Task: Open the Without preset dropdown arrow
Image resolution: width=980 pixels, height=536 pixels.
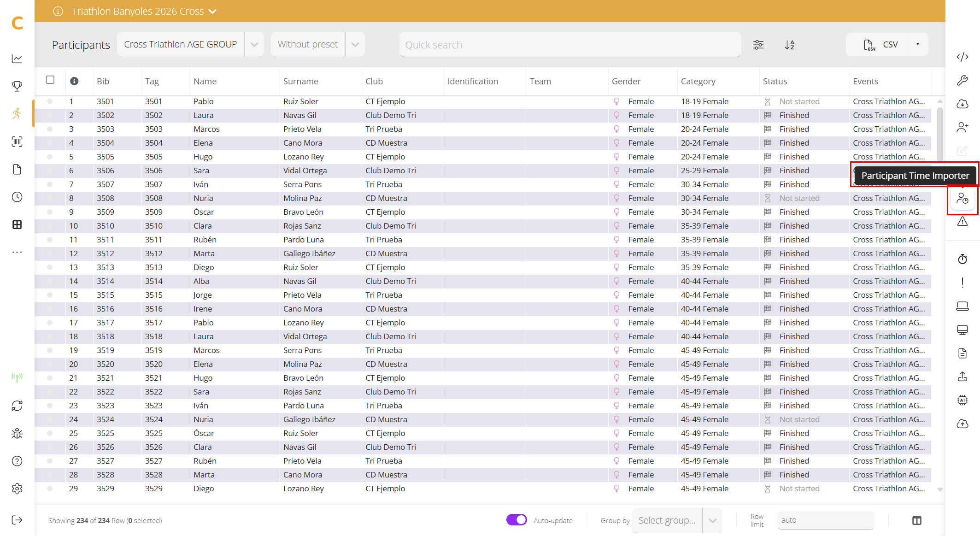Action: click(x=355, y=45)
